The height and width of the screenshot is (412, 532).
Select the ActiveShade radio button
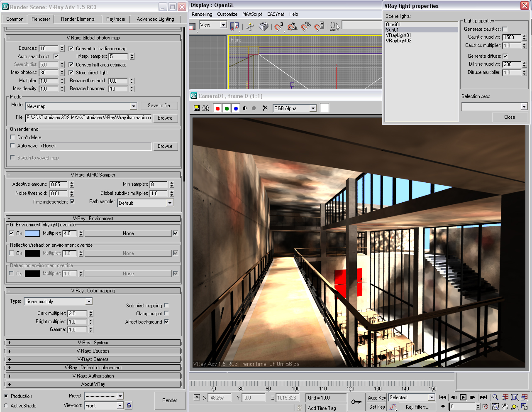(6, 406)
